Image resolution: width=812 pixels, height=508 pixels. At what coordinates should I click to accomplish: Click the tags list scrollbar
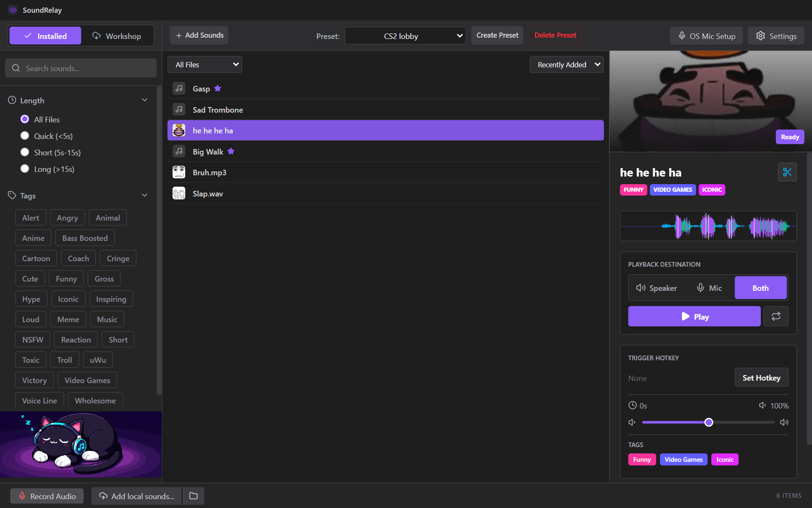[x=159, y=240]
